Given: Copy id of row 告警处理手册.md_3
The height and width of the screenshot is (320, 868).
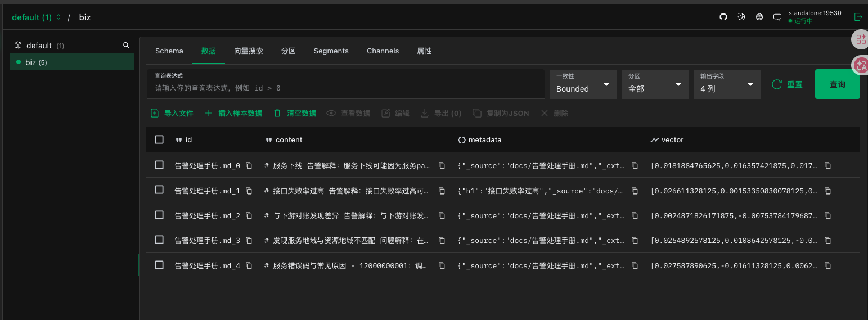Looking at the screenshot, I should (x=249, y=240).
